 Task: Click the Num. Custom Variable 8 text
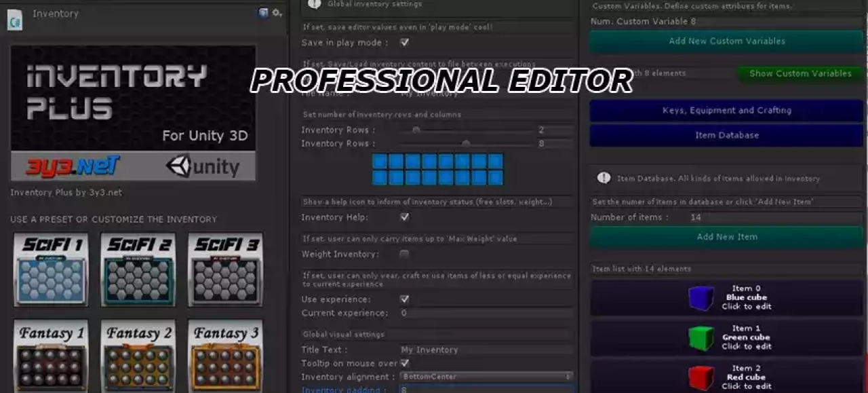click(644, 22)
